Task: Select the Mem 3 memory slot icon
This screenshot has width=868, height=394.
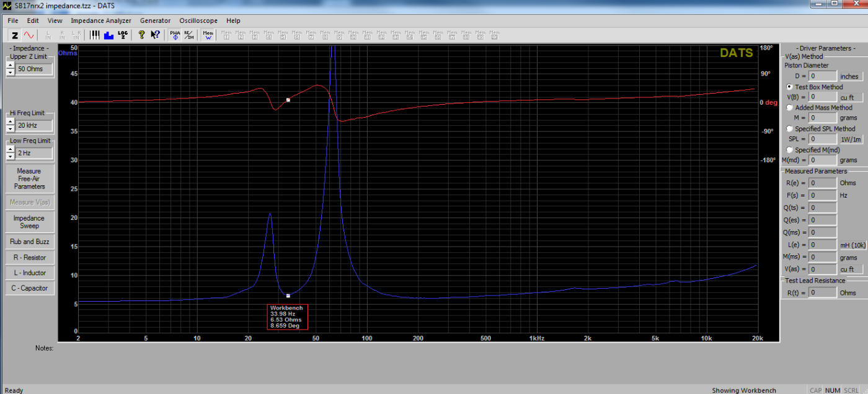Action: point(255,35)
